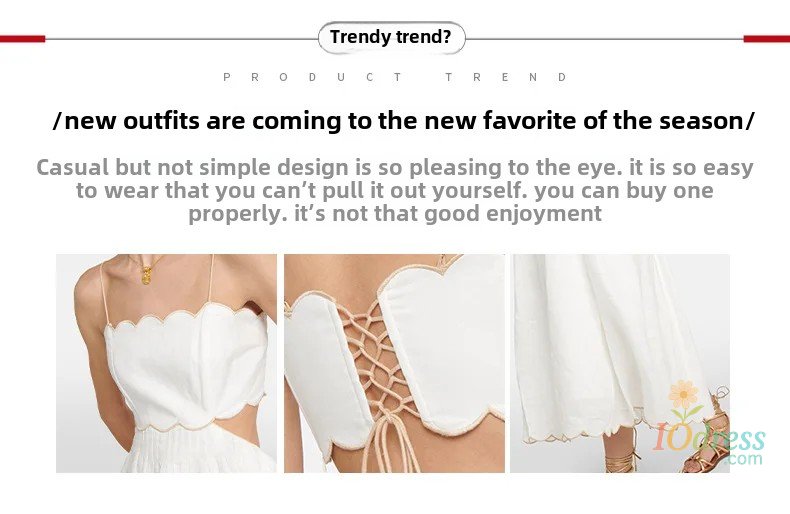Open the skirt hem and sandal photo

point(620,363)
